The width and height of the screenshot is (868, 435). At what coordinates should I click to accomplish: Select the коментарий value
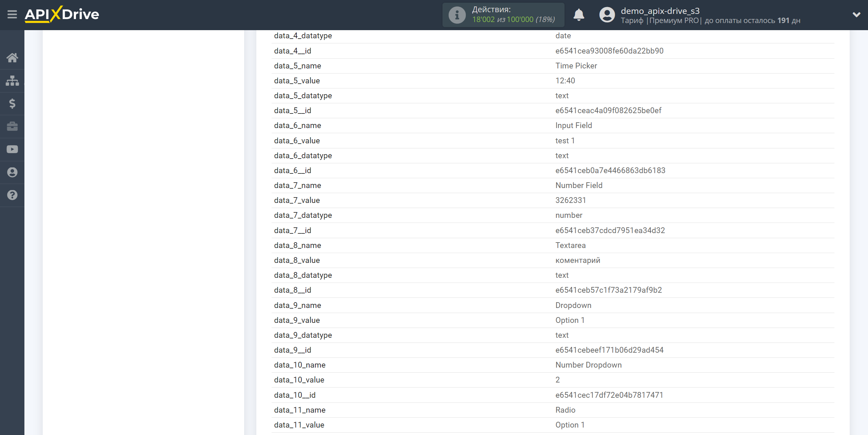[x=578, y=260]
